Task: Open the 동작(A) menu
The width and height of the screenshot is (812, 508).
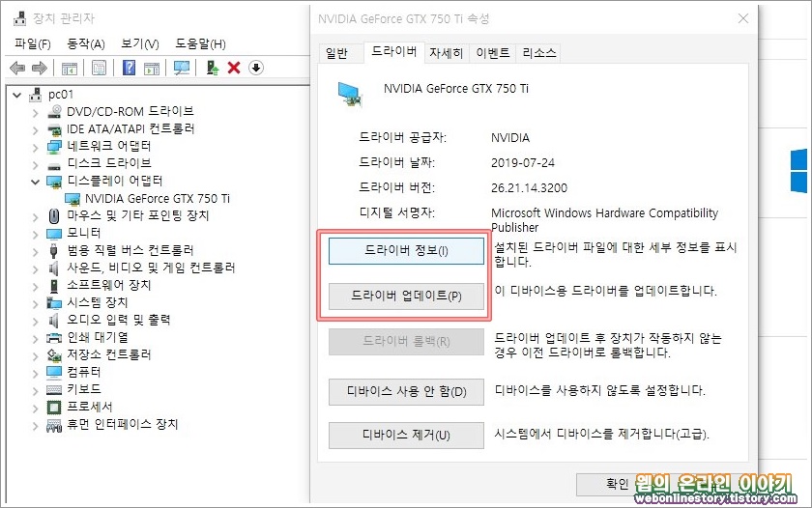Action: pyautogui.click(x=85, y=43)
